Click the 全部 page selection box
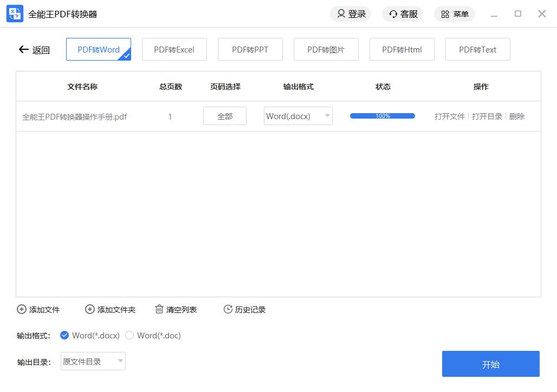Image resolution: width=557 pixels, height=392 pixels. (224, 116)
